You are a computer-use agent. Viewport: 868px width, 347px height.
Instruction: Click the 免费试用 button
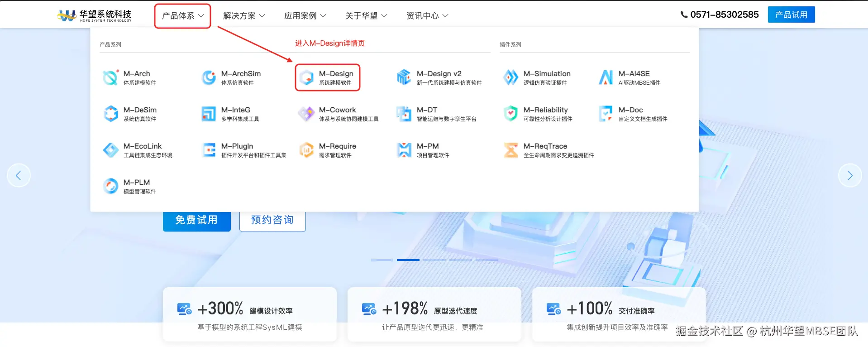coord(196,221)
